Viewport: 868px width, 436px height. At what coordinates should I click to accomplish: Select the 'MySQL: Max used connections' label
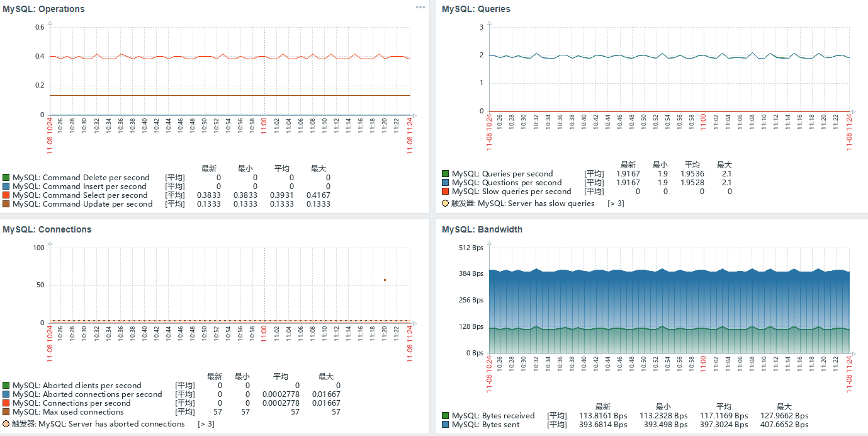point(68,412)
